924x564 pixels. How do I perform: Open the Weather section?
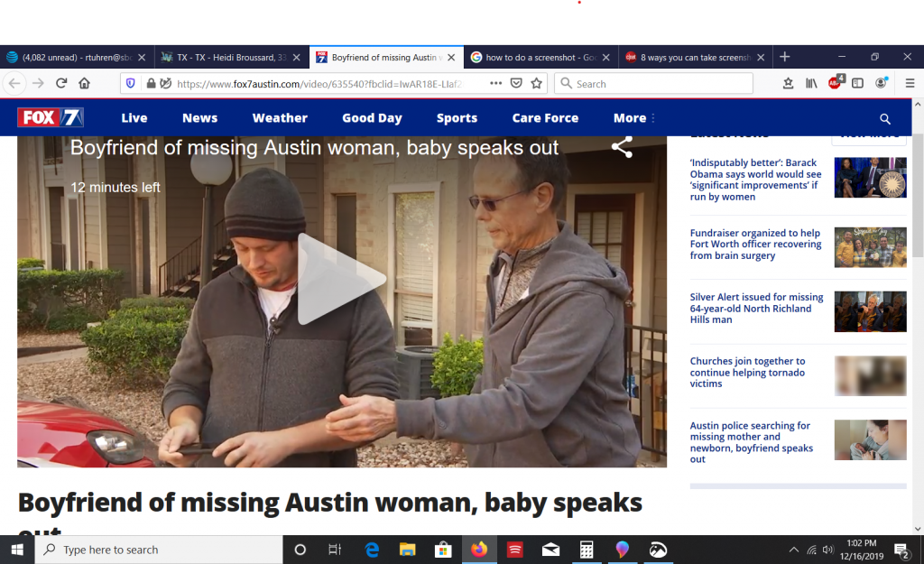tap(280, 118)
